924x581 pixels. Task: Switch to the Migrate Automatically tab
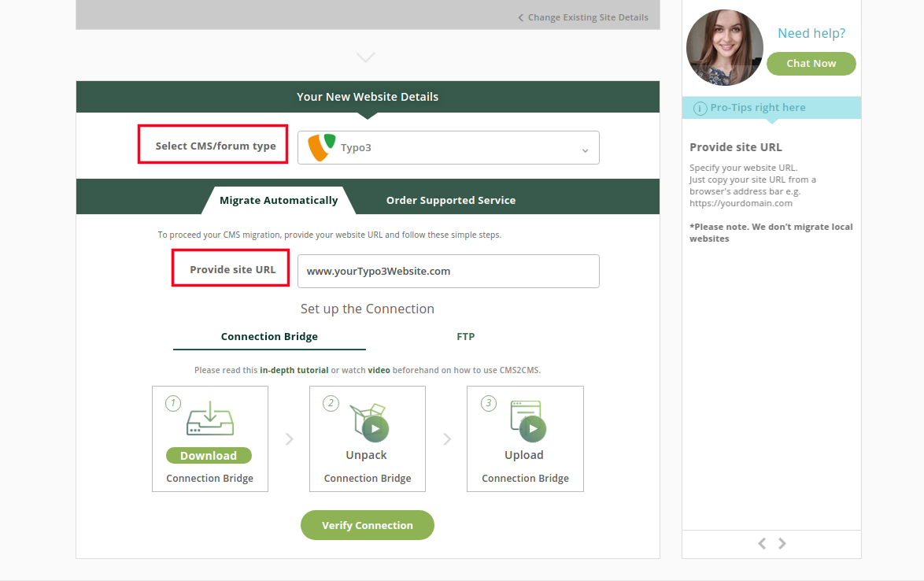click(279, 200)
